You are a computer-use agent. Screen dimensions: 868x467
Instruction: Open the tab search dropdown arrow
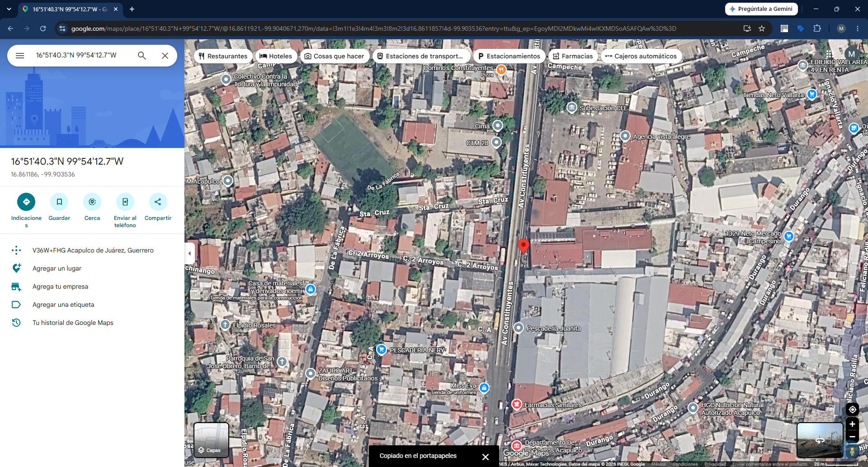point(9,9)
